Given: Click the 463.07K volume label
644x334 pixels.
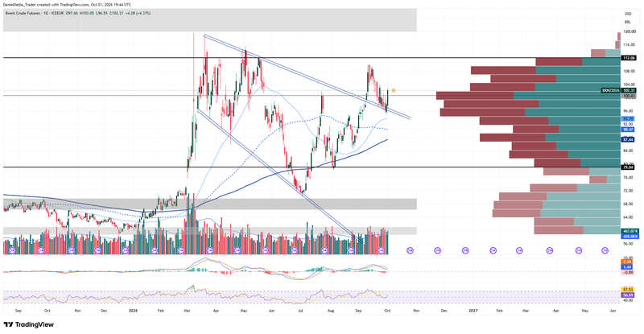Looking at the screenshot, I should pos(630,231).
